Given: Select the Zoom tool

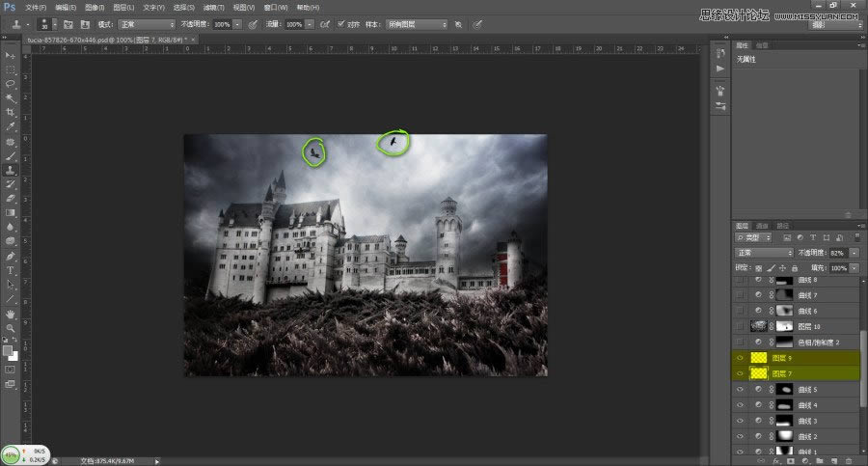Looking at the screenshot, I should [11, 328].
